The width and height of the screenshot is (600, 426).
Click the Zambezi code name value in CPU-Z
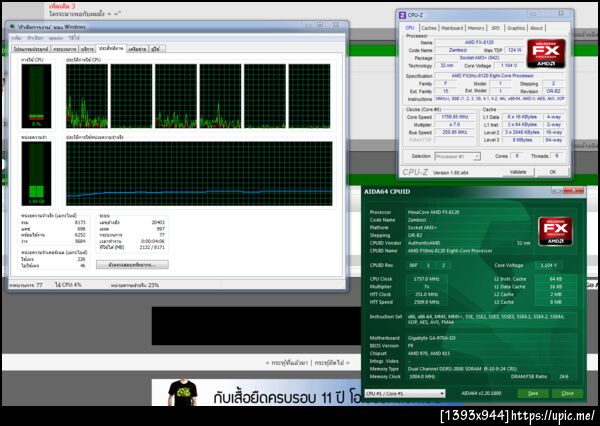[x=458, y=50]
